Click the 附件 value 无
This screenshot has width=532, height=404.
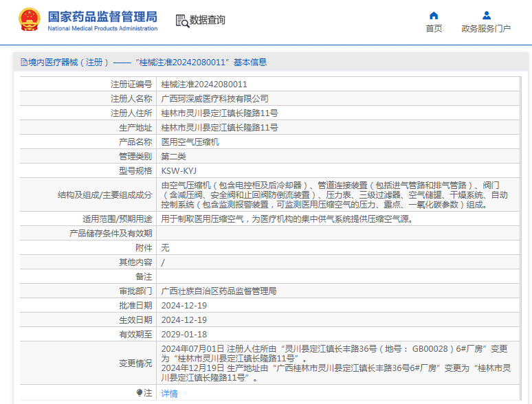165,247
